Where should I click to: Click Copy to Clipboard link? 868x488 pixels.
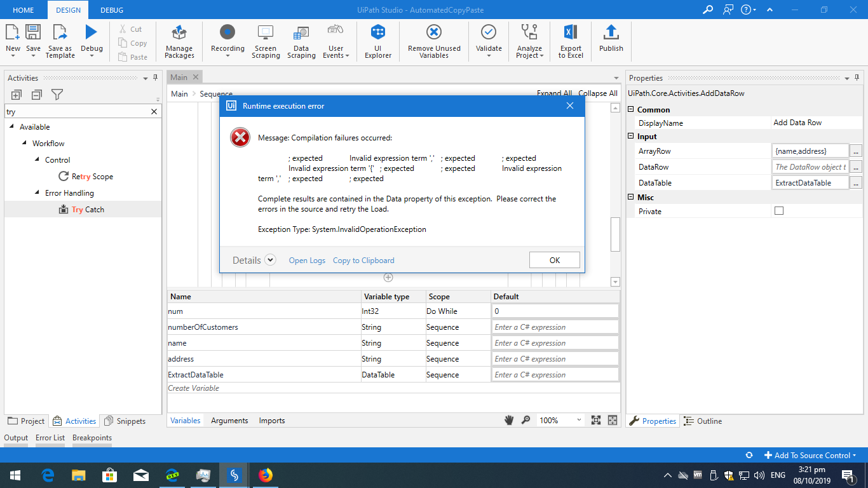(x=363, y=261)
